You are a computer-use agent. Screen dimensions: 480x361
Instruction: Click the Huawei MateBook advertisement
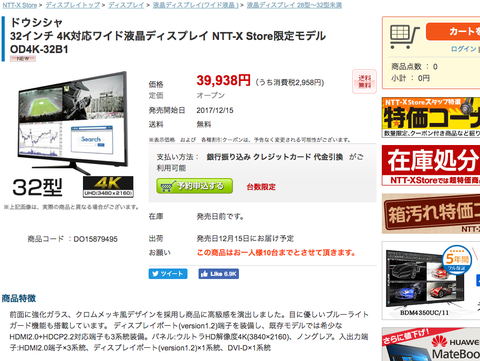pyautogui.click(x=431, y=344)
